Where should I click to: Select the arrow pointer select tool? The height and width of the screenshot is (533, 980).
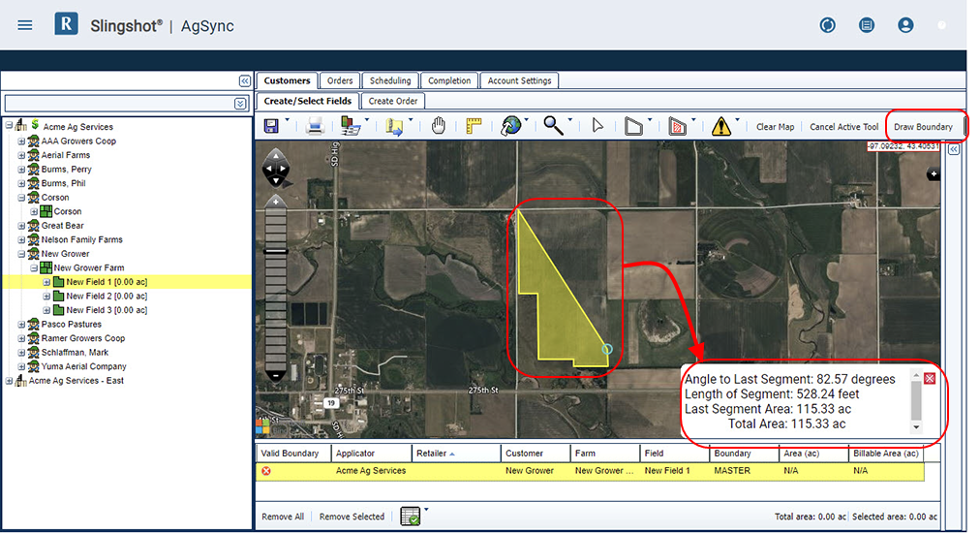tap(597, 126)
